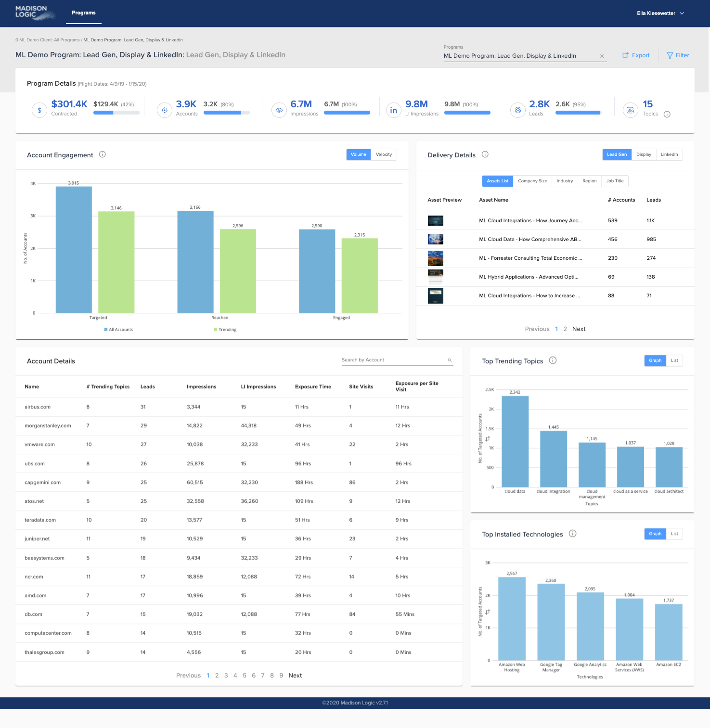
Task: Select the Display tab in Delivery Details
Action: coord(644,154)
